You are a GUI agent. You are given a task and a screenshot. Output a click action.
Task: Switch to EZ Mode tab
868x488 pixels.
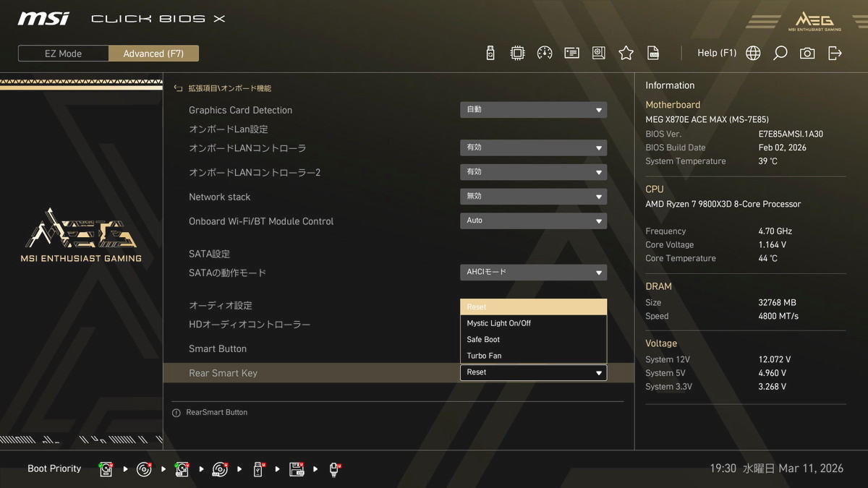coord(64,53)
